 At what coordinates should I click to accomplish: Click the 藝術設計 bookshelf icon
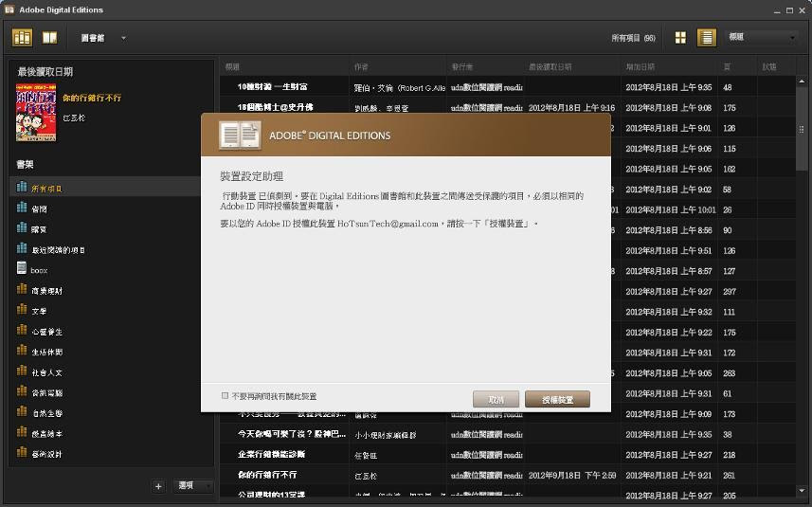pos(22,452)
